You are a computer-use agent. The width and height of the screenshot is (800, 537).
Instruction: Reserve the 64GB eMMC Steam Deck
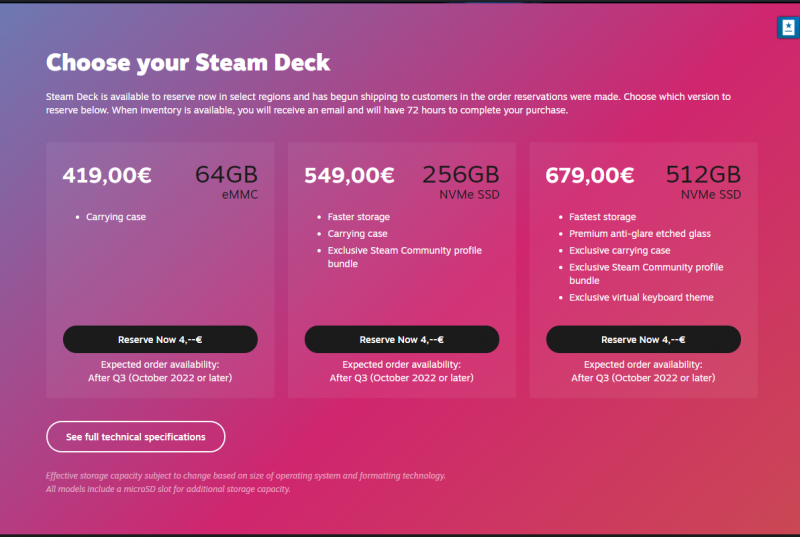pos(160,340)
